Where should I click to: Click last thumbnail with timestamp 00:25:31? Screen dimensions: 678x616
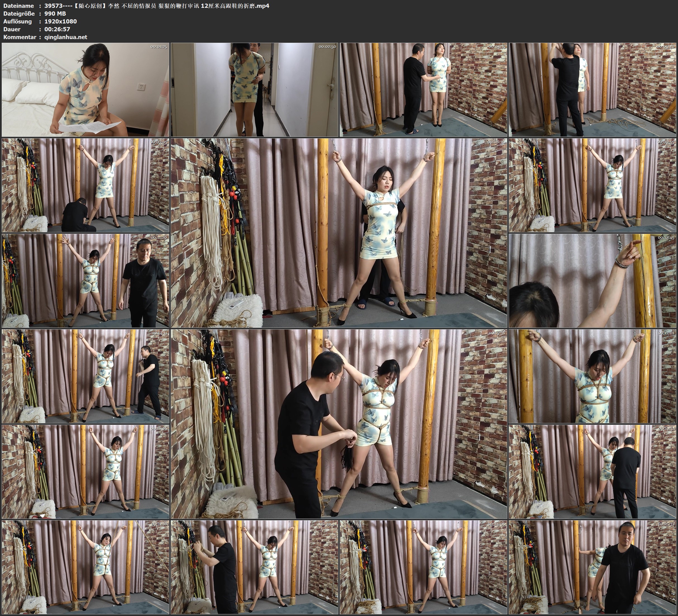pyautogui.click(x=593, y=567)
